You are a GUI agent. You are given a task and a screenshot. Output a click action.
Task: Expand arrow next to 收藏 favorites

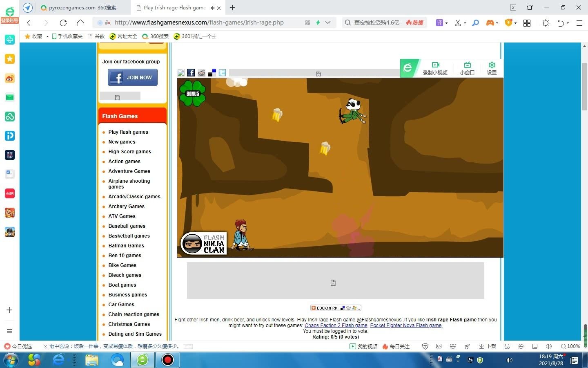coord(47,36)
